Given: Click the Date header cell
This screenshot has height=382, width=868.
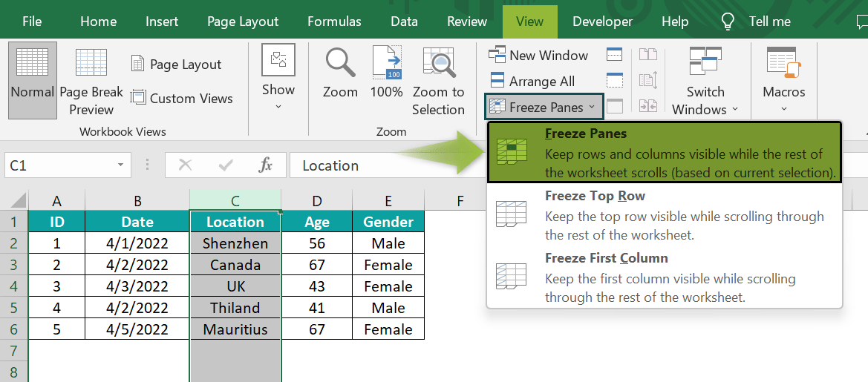Looking at the screenshot, I should (x=137, y=222).
